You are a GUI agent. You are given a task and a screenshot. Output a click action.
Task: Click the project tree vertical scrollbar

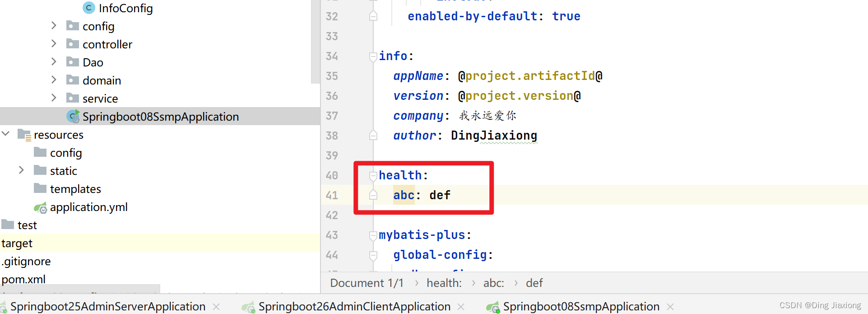[x=315, y=42]
